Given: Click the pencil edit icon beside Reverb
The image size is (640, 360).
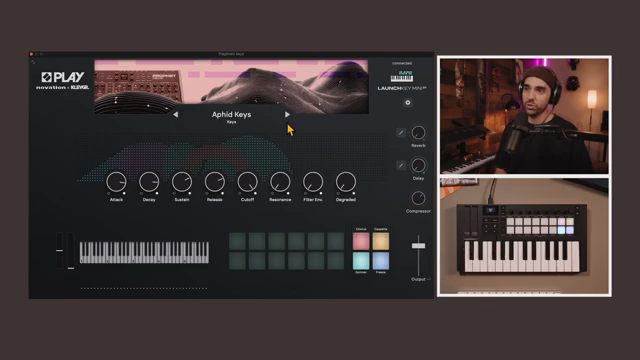Looking at the screenshot, I should click(x=401, y=132).
